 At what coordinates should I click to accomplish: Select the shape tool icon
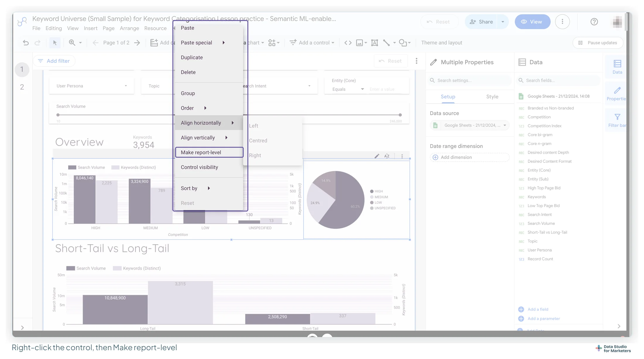tap(403, 43)
